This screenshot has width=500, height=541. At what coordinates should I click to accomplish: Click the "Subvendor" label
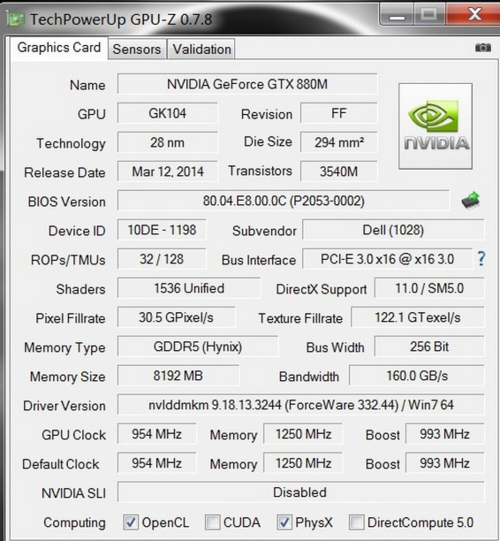(264, 231)
